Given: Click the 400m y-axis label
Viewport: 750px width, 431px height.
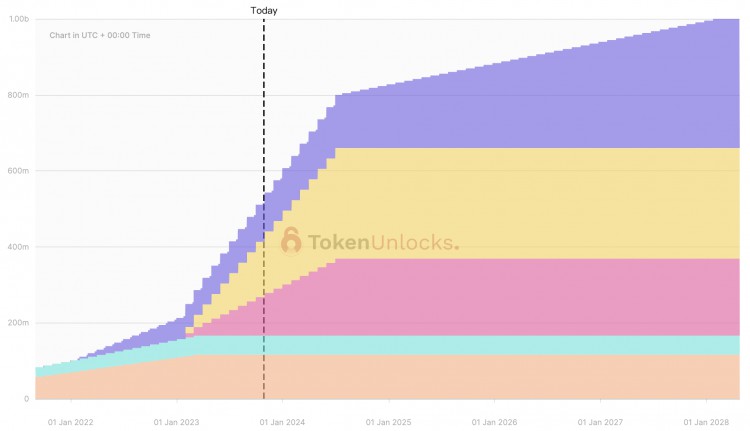Looking at the screenshot, I should (18, 247).
